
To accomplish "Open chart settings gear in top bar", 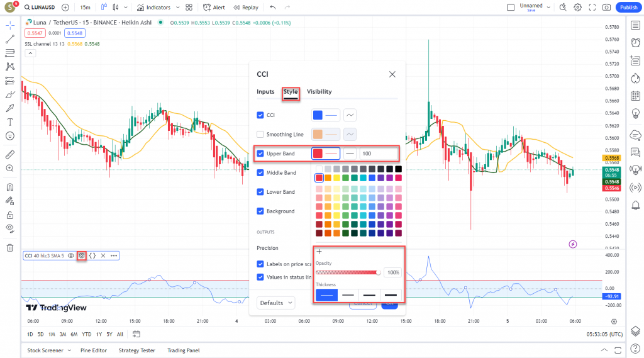I will click(x=577, y=8).
